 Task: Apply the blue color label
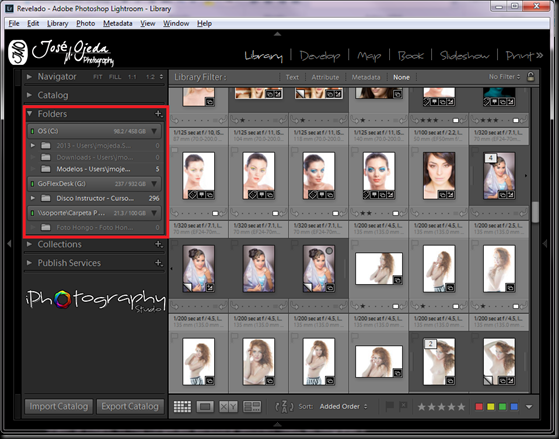[514, 407]
